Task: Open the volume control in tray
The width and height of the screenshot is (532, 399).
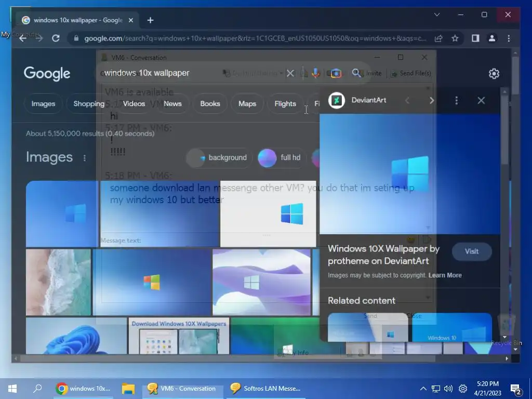Action: tap(448, 389)
